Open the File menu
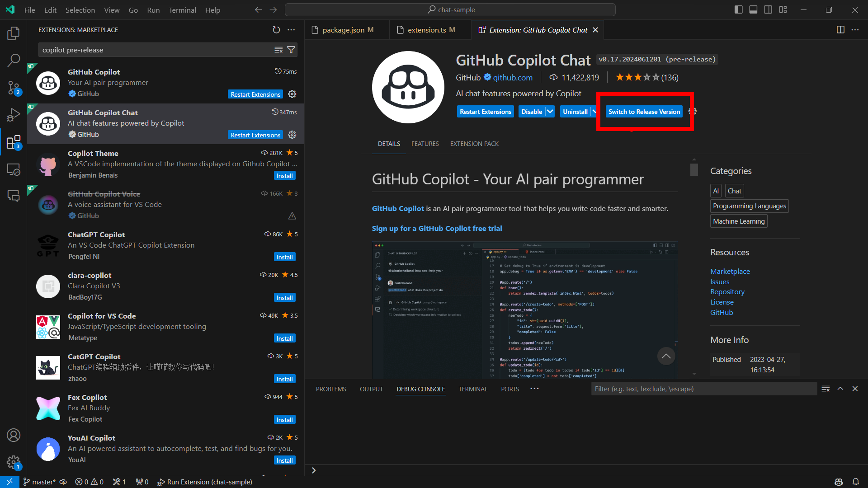Viewport: 868px width, 488px height. point(29,10)
